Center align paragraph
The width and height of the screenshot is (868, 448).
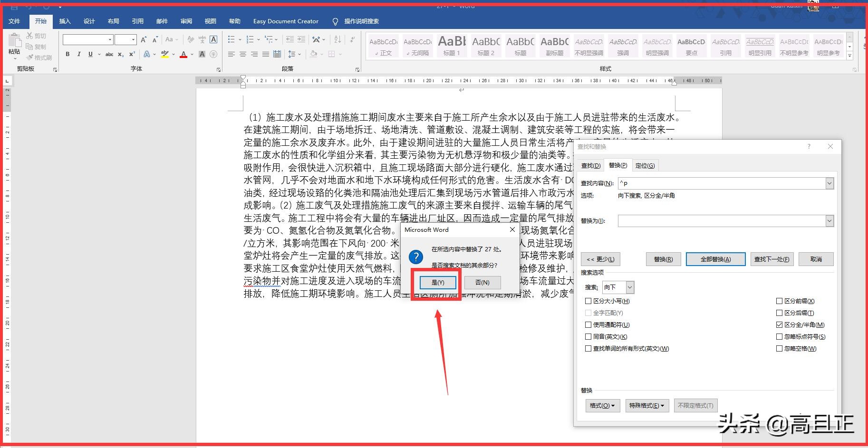243,54
